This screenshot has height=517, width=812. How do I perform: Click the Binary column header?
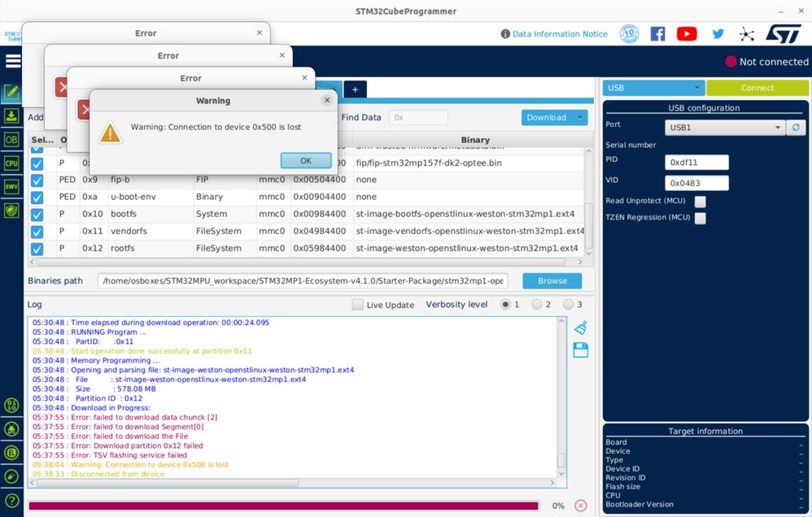click(475, 140)
